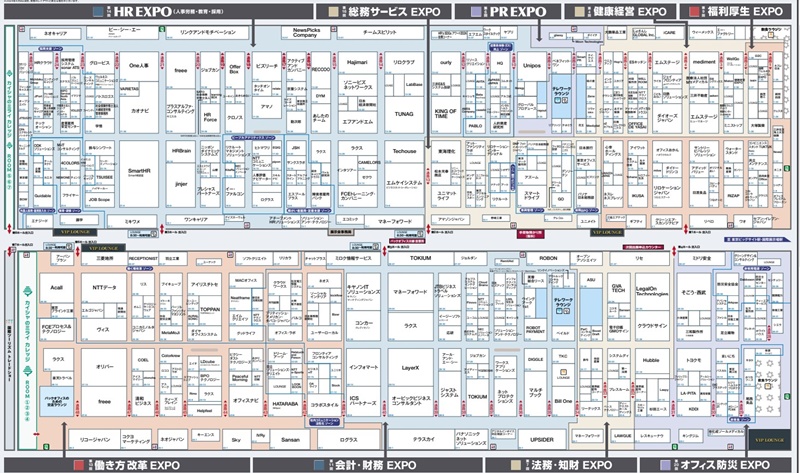This screenshot has width=800, height=473.
Task: Click the ビズリーチ booth
Action: [266, 66]
